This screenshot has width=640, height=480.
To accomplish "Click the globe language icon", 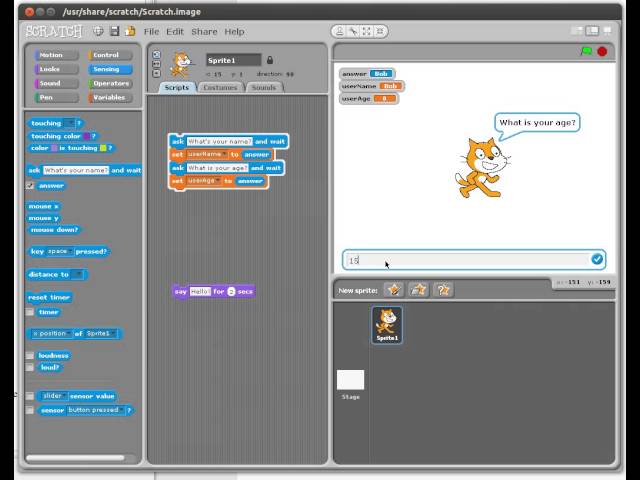I will (98, 31).
